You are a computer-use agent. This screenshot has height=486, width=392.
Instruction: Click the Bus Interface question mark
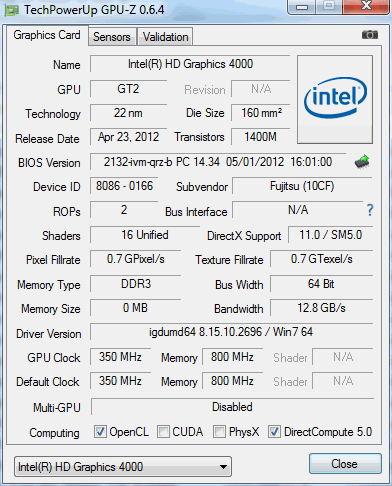pyautogui.click(x=370, y=210)
